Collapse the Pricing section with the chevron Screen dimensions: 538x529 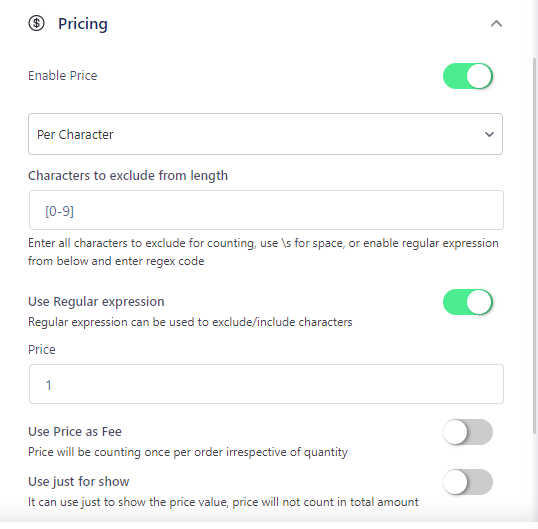click(496, 24)
